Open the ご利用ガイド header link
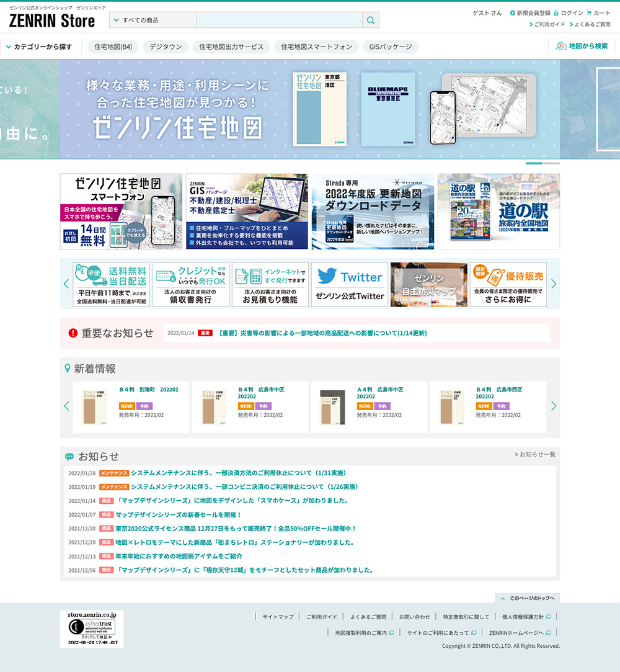The width and height of the screenshot is (620, 672). [x=547, y=24]
